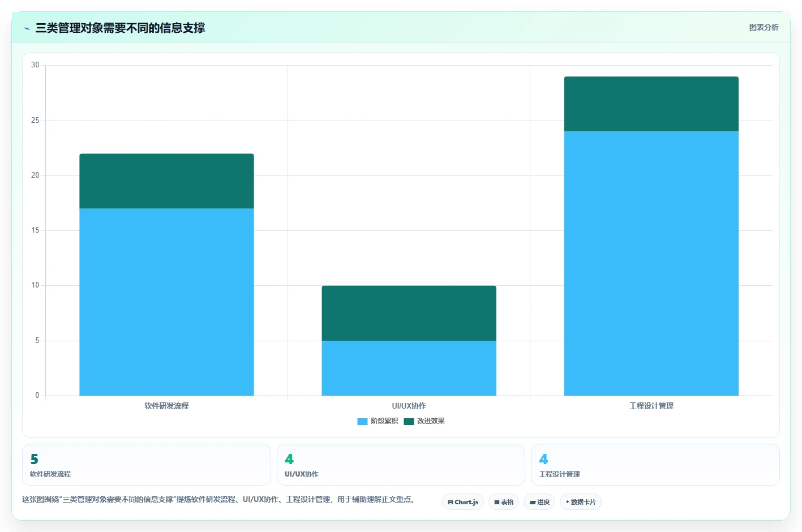The image size is (802, 532).
Task: Click the UI/UX协作 x-axis label
Action: pyautogui.click(x=409, y=406)
